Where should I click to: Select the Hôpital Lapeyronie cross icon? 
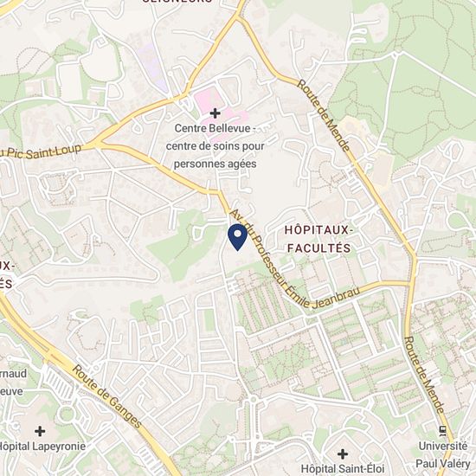tap(40, 431)
